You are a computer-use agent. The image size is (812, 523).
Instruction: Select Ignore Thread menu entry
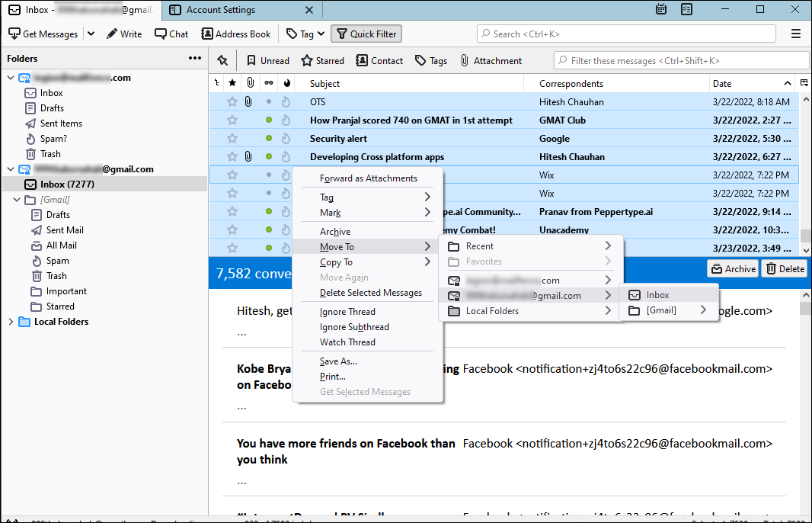(368, 312)
